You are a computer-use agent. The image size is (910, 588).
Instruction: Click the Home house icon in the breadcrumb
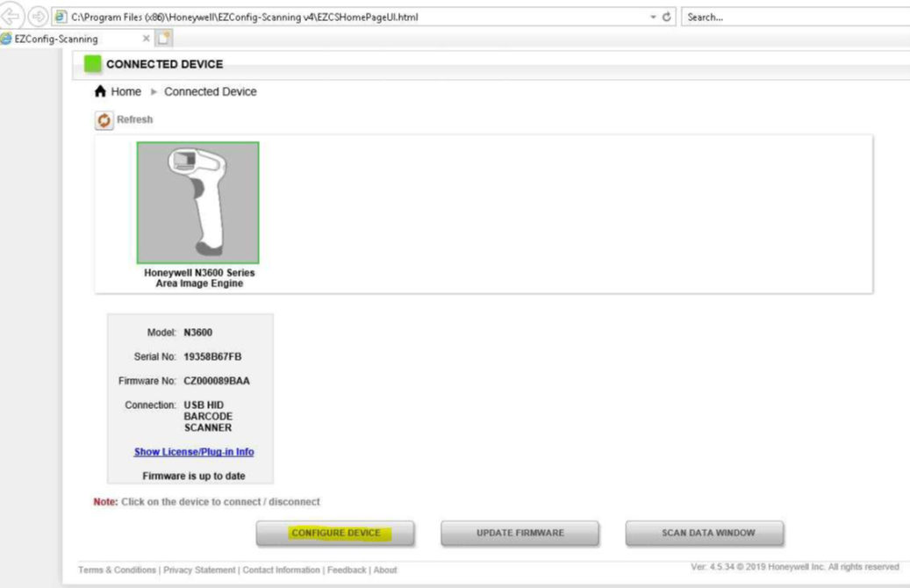(100, 91)
